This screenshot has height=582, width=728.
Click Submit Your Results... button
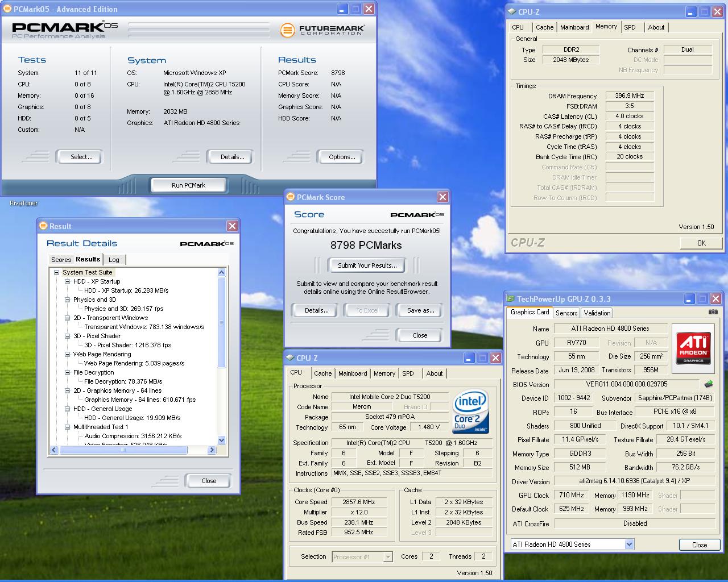point(367,265)
